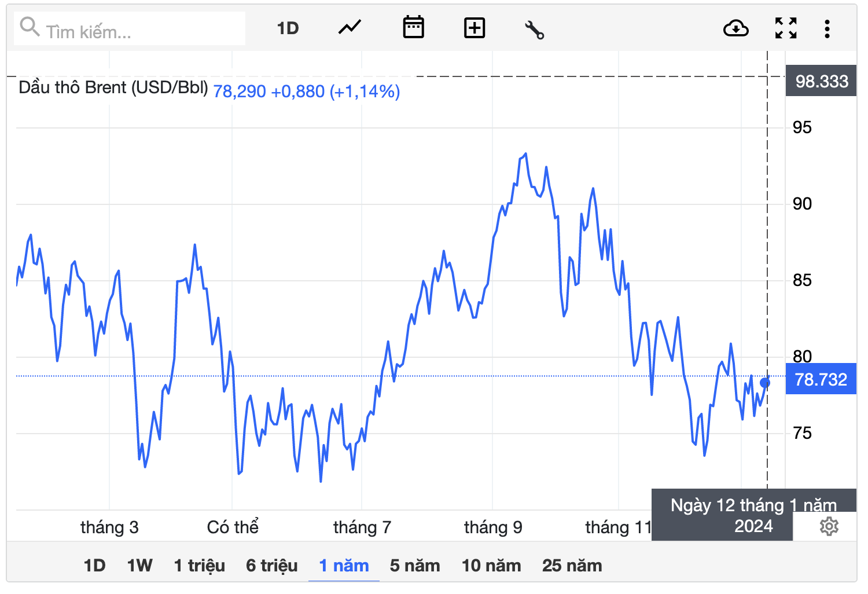
Task: Click the tháng 11 axis label
Action: (618, 527)
